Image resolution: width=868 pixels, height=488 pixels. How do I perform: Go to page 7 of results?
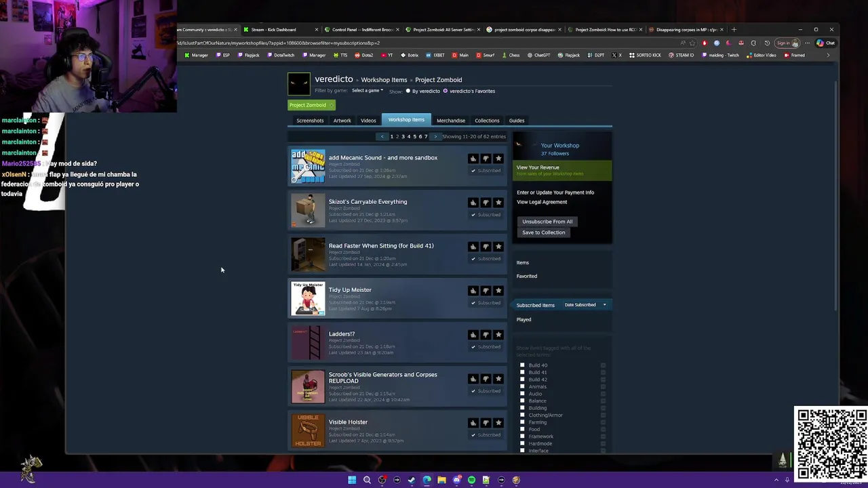(426, 137)
